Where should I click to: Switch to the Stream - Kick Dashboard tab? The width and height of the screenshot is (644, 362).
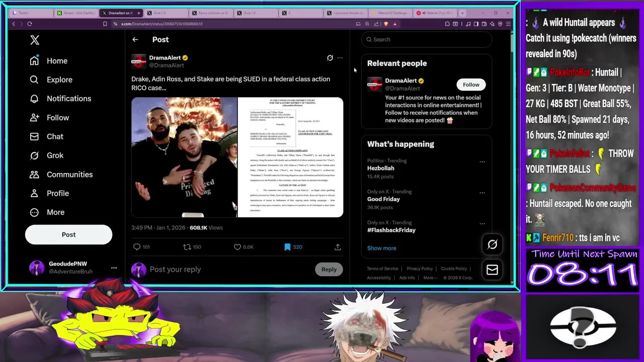[x=75, y=13]
